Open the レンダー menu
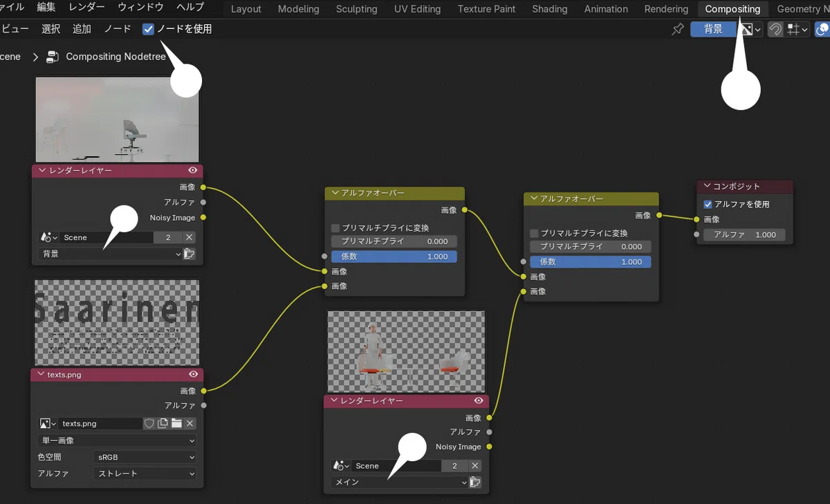The width and height of the screenshot is (830, 504). click(x=87, y=8)
